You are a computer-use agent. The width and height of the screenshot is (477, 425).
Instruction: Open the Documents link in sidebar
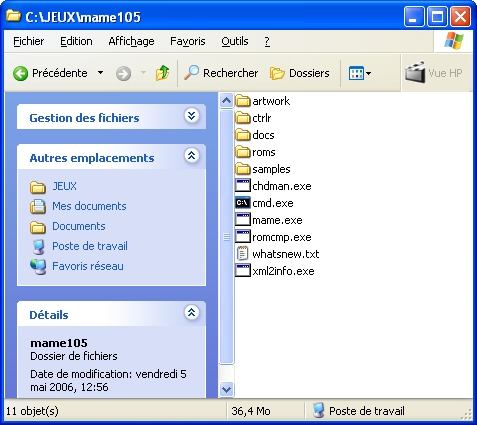tap(79, 226)
